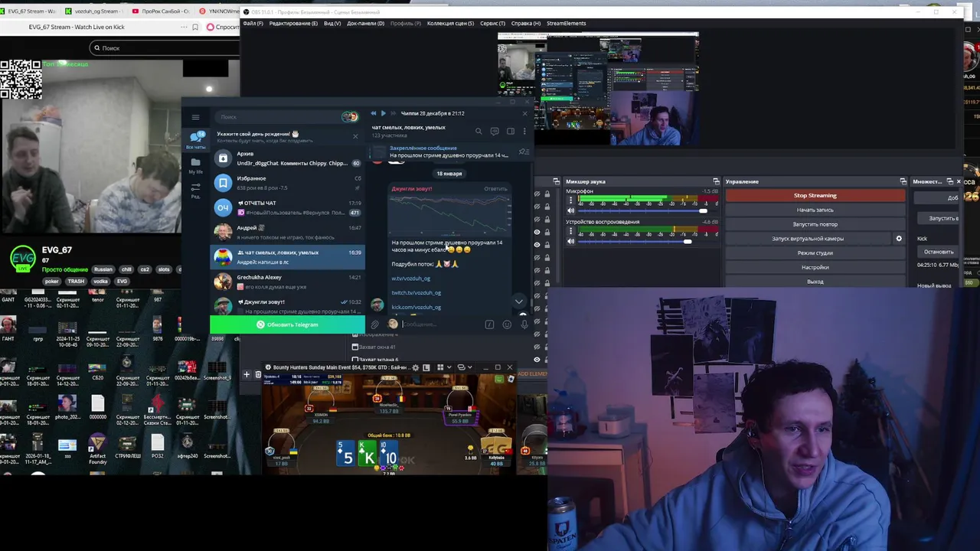980x551 pixels.
Task: Click the poker table settings gear icon
Action: 416,367
